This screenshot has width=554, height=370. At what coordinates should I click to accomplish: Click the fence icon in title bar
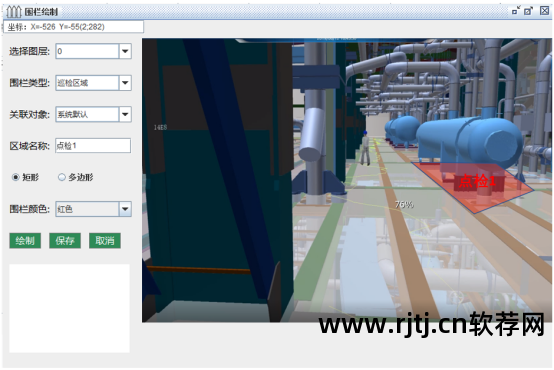(14, 12)
